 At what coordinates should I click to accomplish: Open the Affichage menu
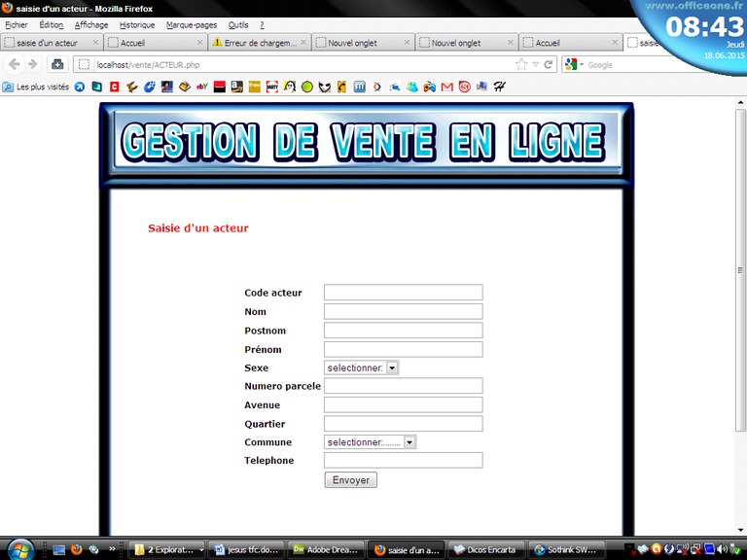[91, 24]
